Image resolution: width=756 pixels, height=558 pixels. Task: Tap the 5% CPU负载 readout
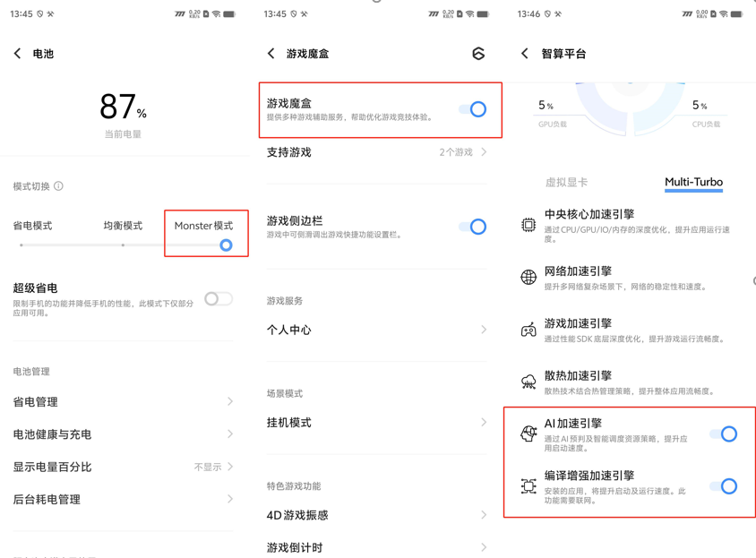click(x=700, y=105)
